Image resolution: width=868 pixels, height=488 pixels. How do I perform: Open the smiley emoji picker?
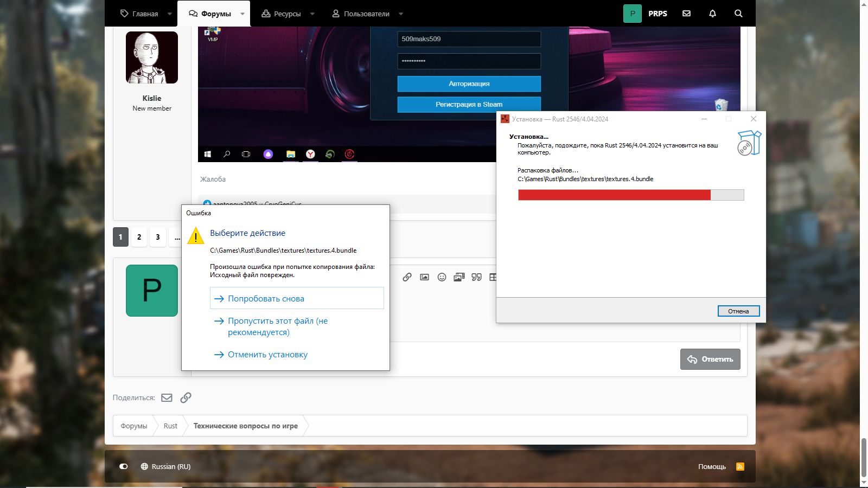point(442,277)
